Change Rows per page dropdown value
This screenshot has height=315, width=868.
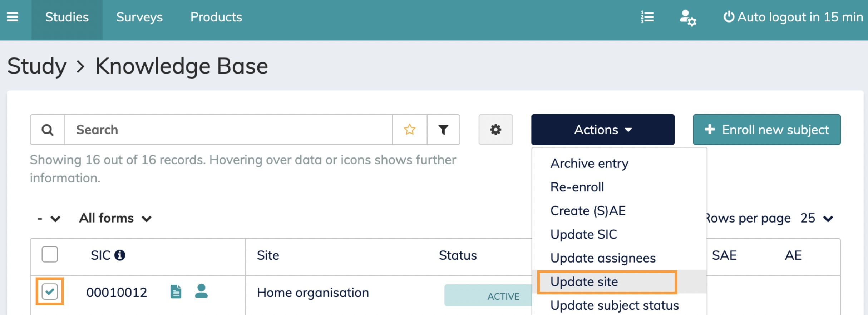(817, 218)
